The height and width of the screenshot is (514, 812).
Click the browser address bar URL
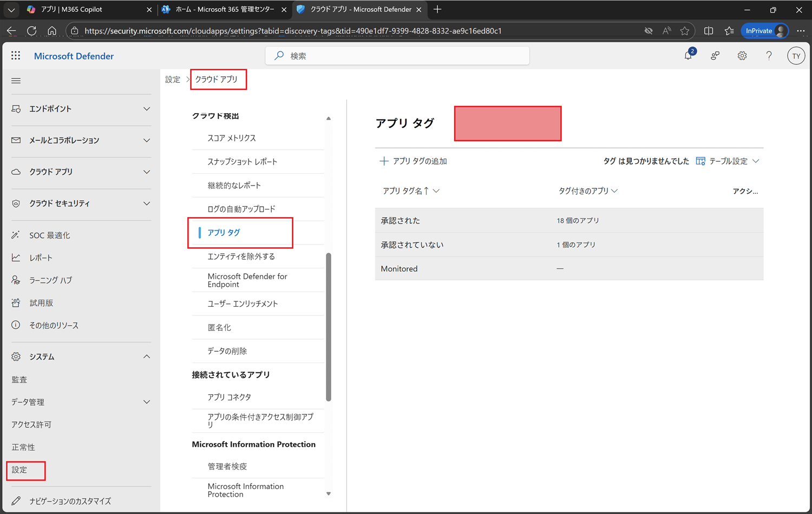coord(293,31)
